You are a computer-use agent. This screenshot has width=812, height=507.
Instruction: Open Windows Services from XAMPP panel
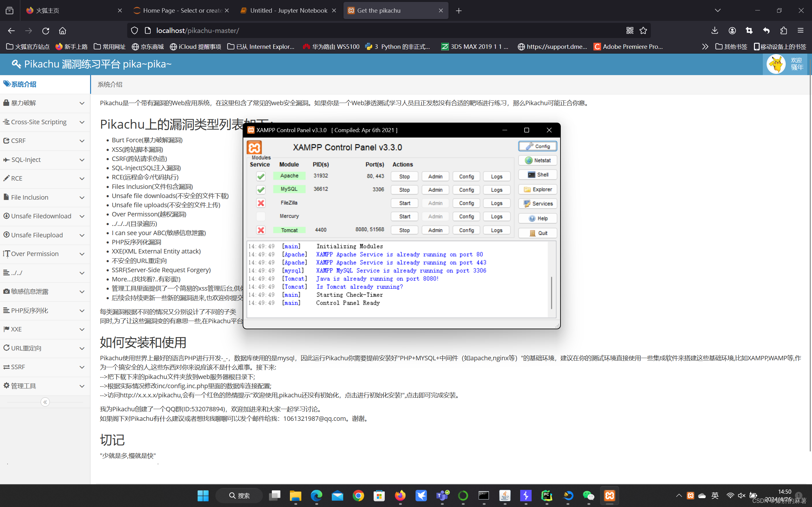pos(538,203)
